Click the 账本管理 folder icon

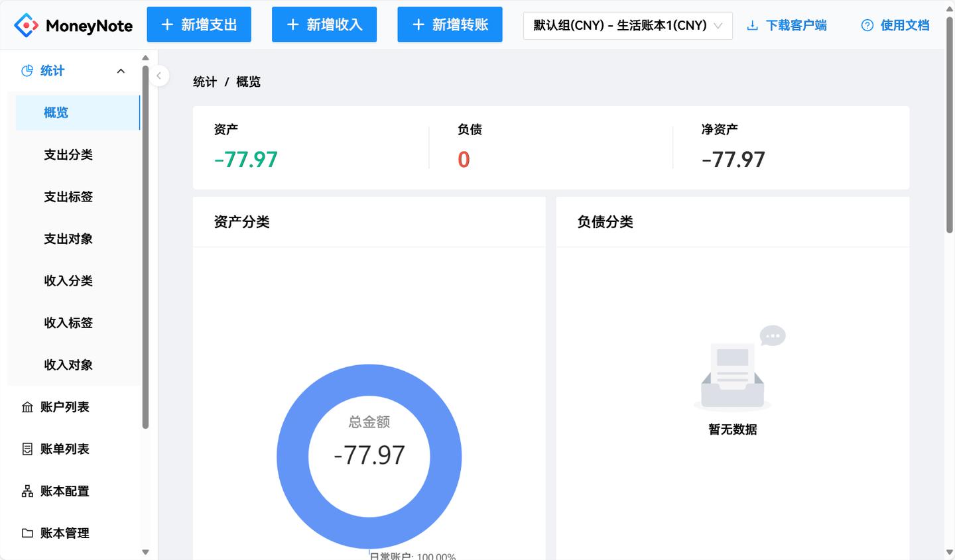[27, 533]
